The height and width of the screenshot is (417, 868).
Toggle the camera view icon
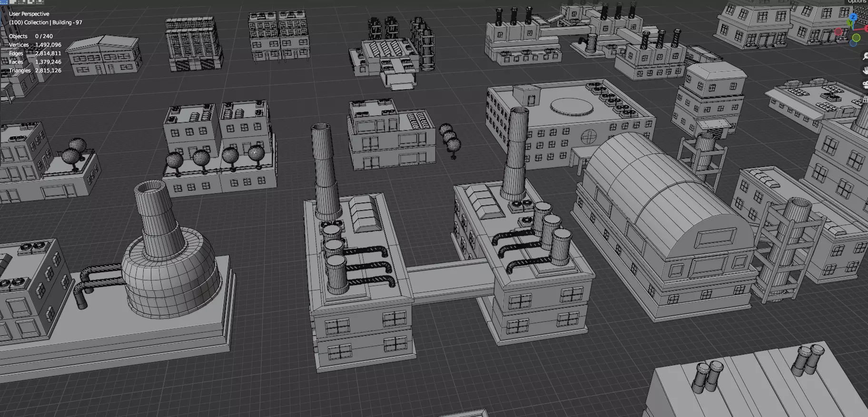pyautogui.click(x=866, y=85)
